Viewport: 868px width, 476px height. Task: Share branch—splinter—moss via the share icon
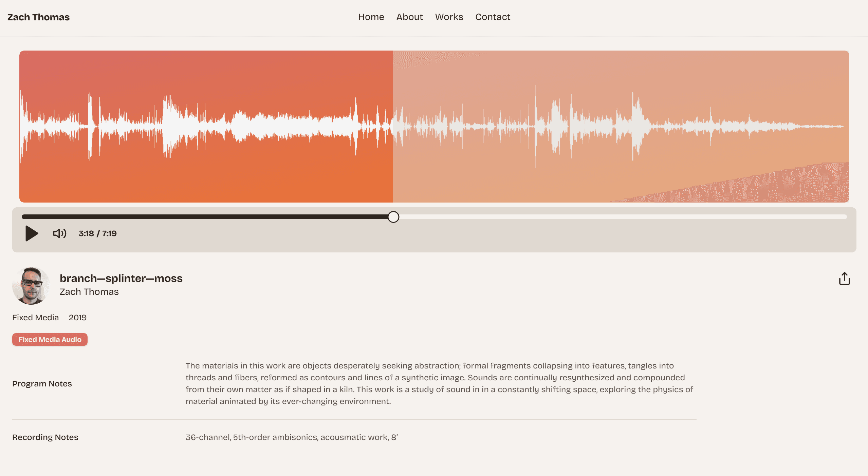844,278
